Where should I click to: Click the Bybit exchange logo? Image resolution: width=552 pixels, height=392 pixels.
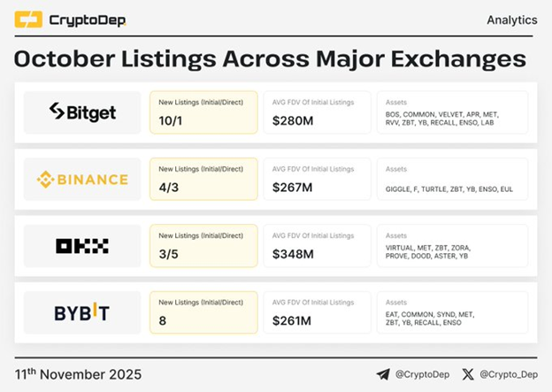(x=82, y=312)
